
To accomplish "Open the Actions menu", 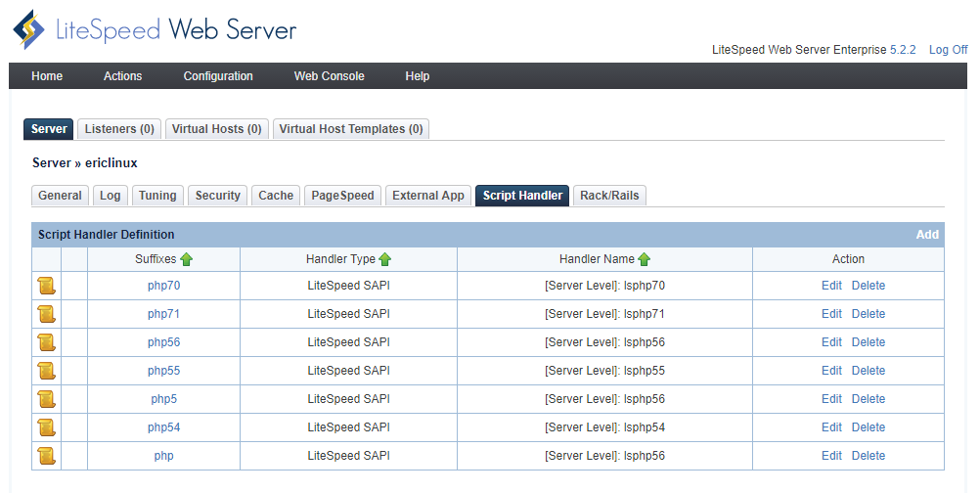I will click(x=122, y=76).
